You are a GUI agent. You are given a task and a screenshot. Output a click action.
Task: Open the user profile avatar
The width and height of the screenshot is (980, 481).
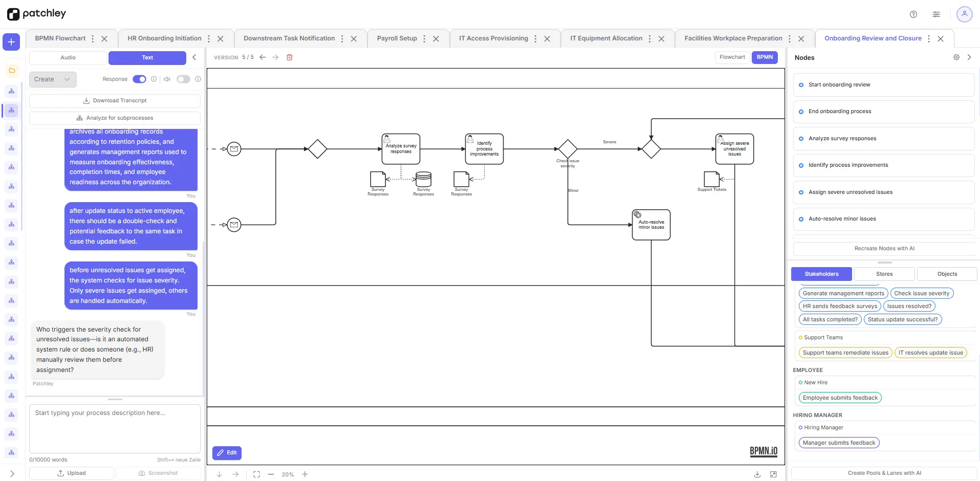[964, 14]
